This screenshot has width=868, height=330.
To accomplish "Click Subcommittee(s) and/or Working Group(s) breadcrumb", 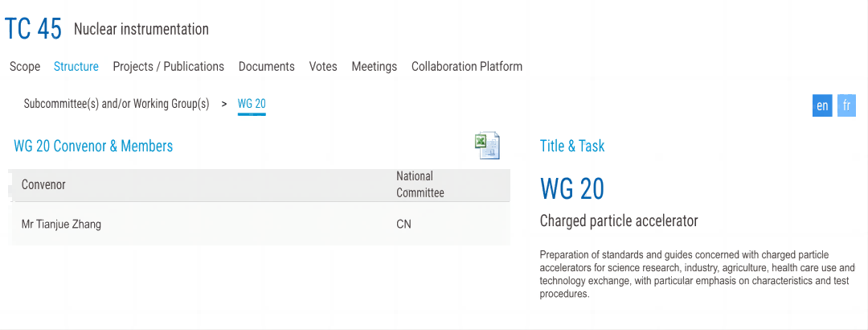I will [117, 104].
